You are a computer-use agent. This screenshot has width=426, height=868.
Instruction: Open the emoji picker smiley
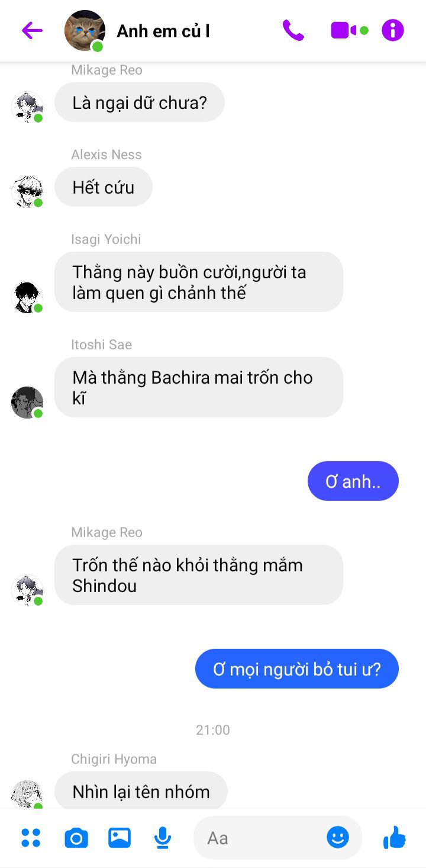coord(338,837)
